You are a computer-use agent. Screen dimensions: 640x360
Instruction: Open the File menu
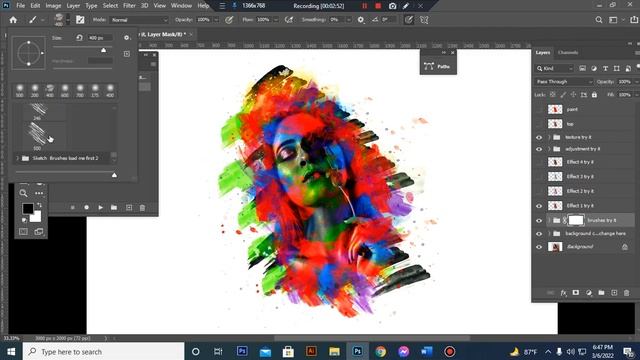coord(20,6)
